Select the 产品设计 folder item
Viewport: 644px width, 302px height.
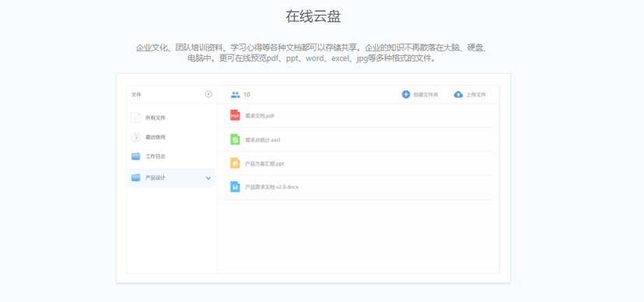coord(172,178)
